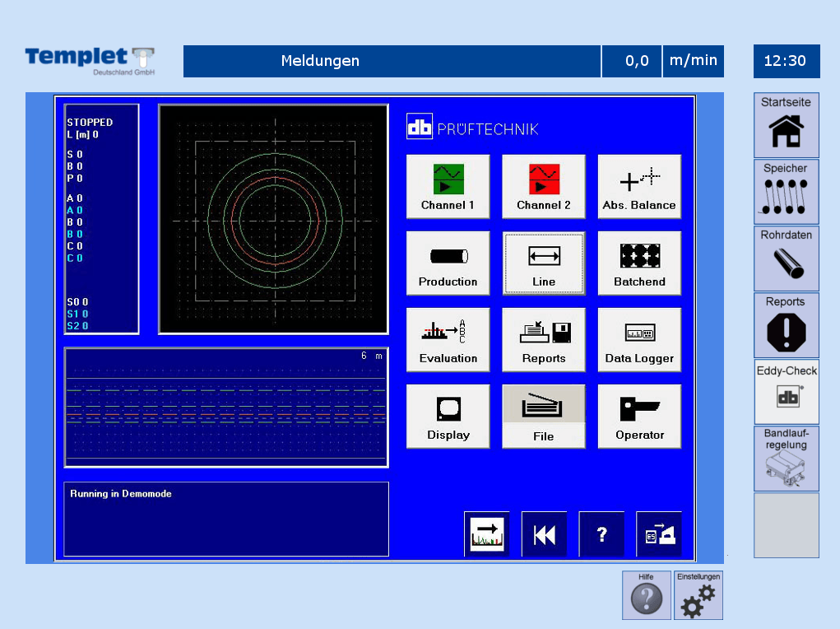This screenshot has height=629, width=840.
Task: Click the circular impedance plane display
Action: coord(273,219)
